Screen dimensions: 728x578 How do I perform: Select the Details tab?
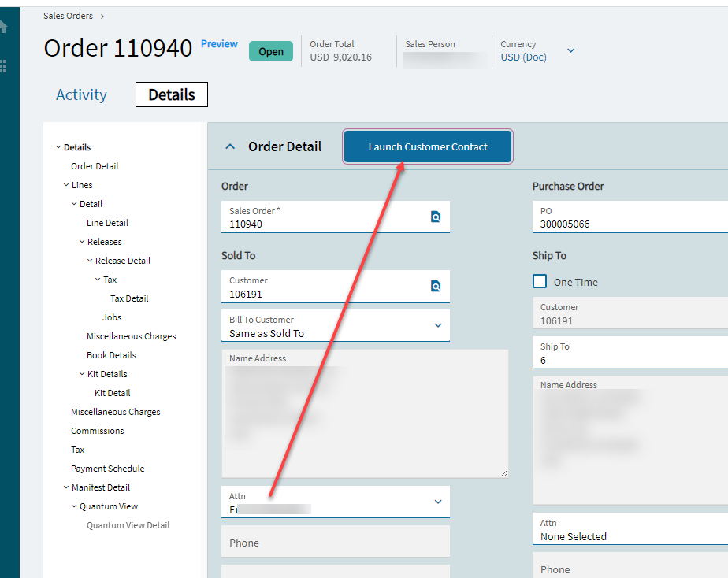pos(171,94)
